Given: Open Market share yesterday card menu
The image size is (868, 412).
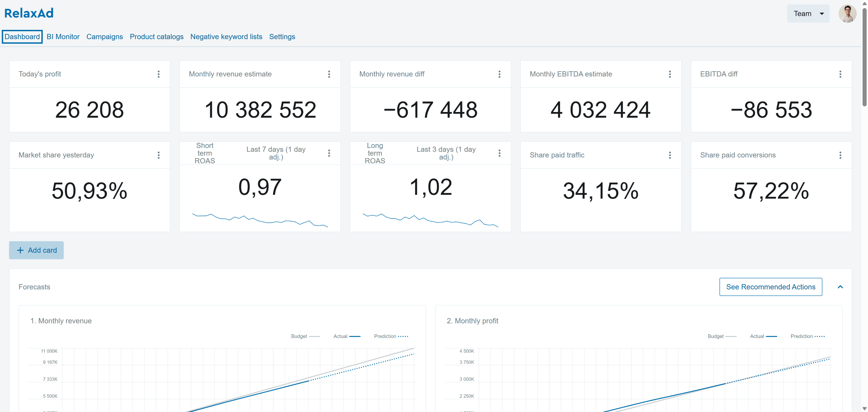Looking at the screenshot, I should [x=158, y=155].
